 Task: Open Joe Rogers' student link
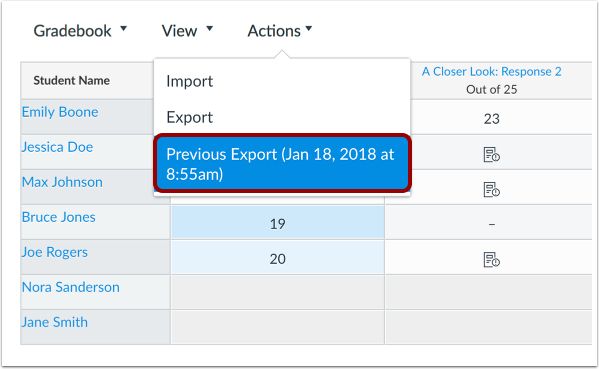(55, 252)
